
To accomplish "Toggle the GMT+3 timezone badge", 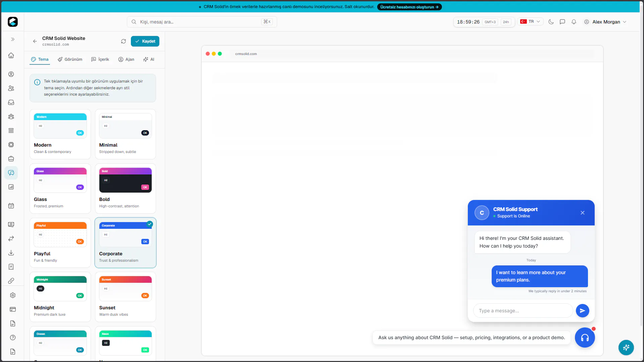I will pos(490,22).
